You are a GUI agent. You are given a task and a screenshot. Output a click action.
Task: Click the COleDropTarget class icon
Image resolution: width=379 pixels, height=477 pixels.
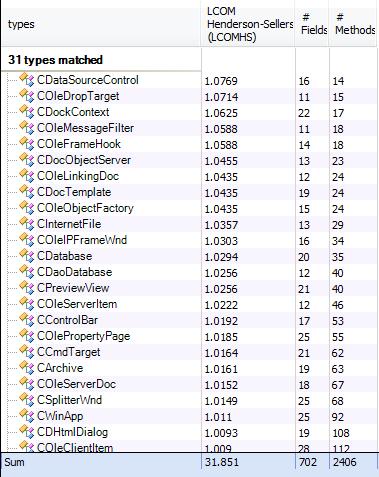[x=27, y=96]
